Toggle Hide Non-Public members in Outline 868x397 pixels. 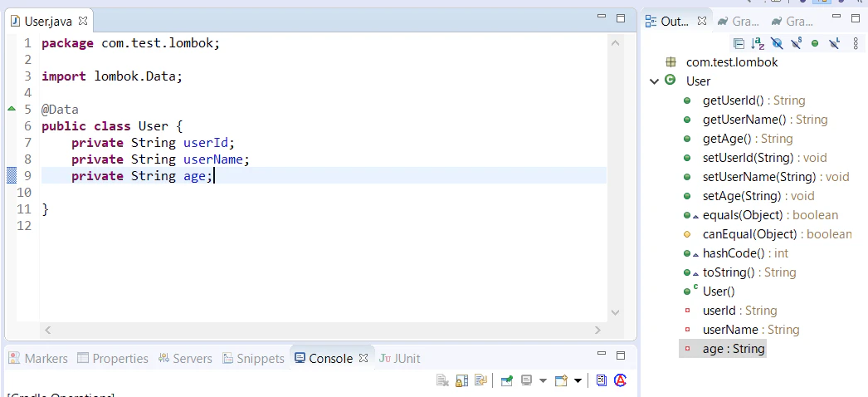pyautogui.click(x=815, y=43)
